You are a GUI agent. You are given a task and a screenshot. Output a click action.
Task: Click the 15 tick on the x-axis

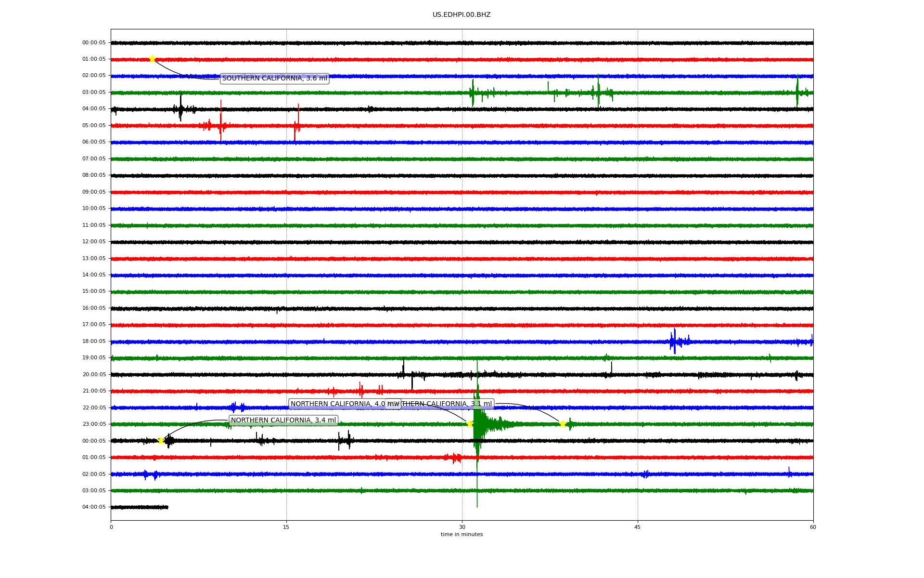[x=286, y=527]
